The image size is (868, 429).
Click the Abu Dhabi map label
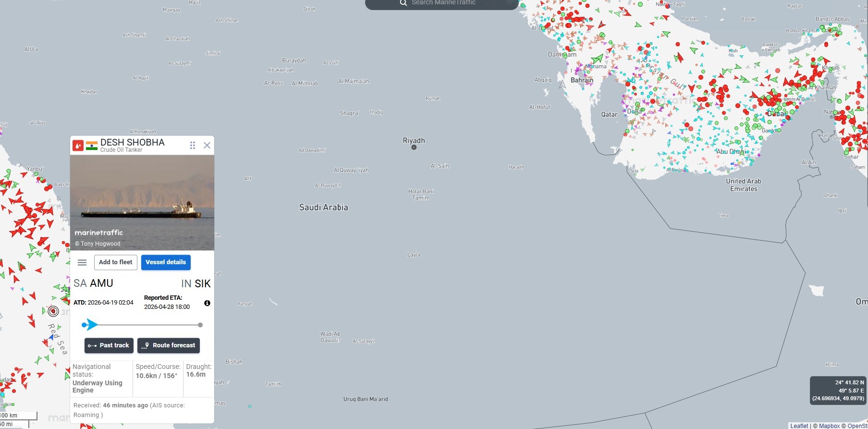pos(732,151)
